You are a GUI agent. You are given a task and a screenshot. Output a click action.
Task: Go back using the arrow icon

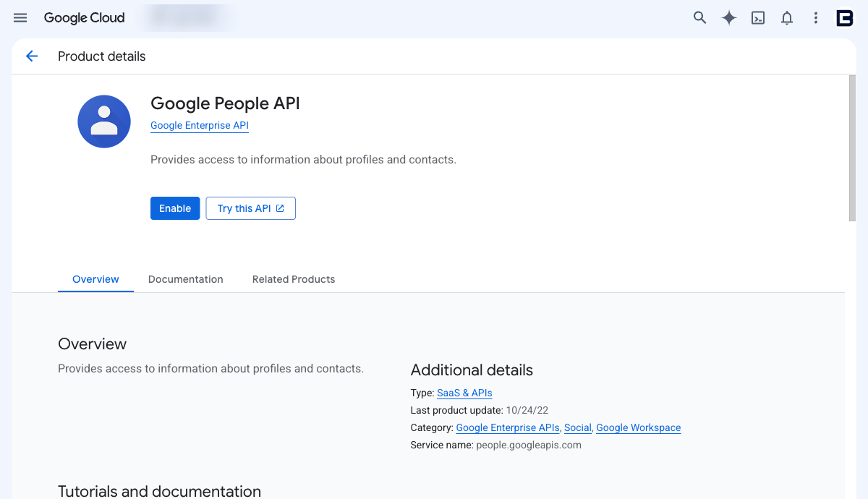pos(32,56)
